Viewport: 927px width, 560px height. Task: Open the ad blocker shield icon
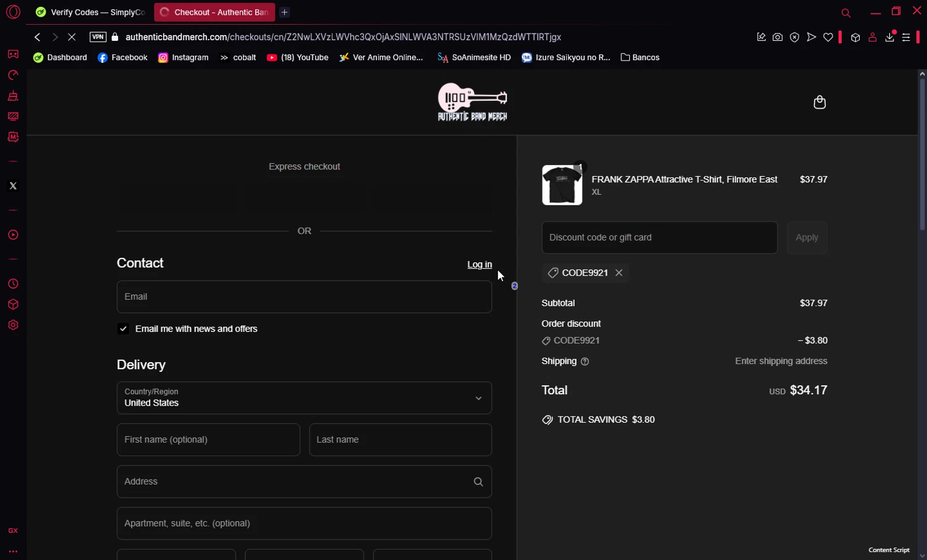coord(795,37)
